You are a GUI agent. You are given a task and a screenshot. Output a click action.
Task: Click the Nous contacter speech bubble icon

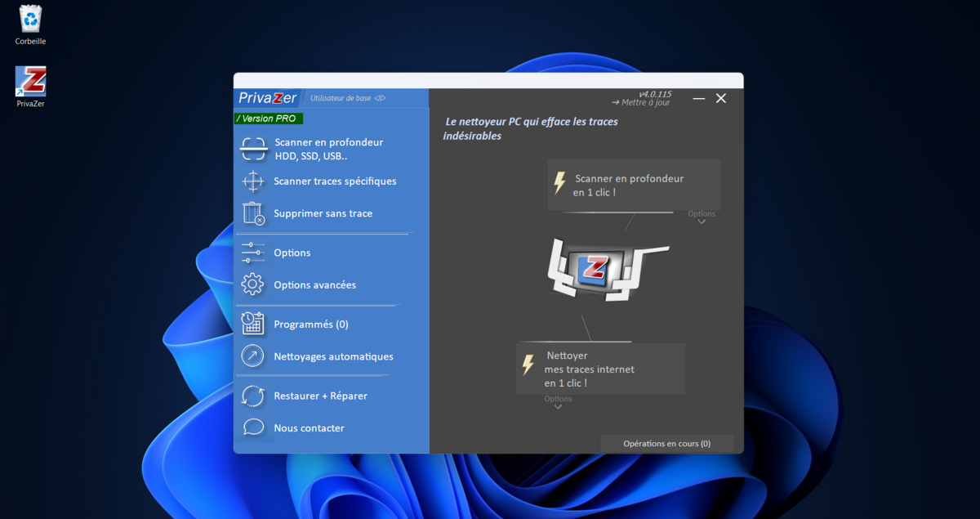254,427
